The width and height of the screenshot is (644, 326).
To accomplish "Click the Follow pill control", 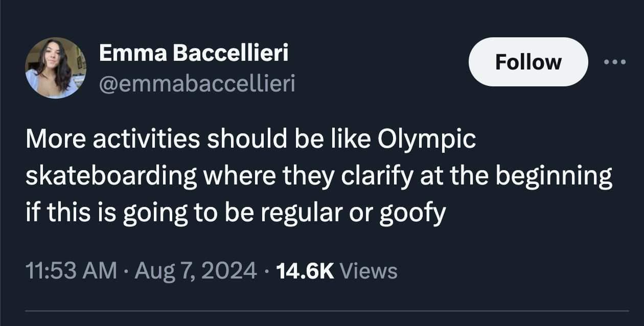I will (528, 61).
